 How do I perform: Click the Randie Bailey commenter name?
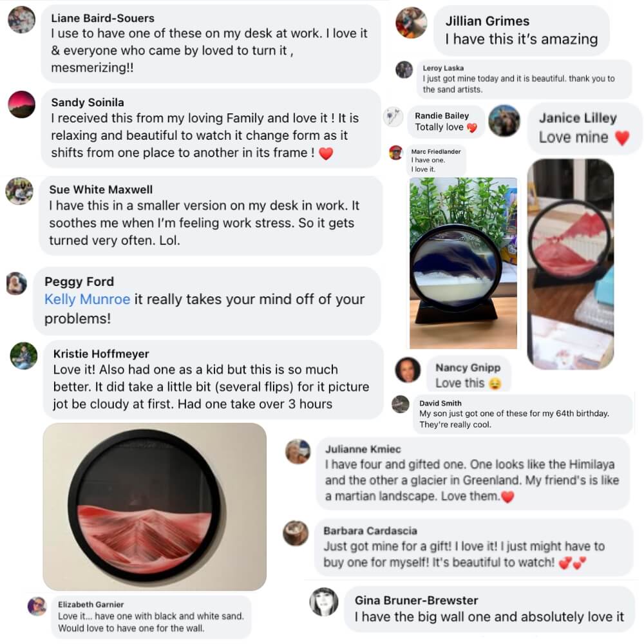(442, 116)
